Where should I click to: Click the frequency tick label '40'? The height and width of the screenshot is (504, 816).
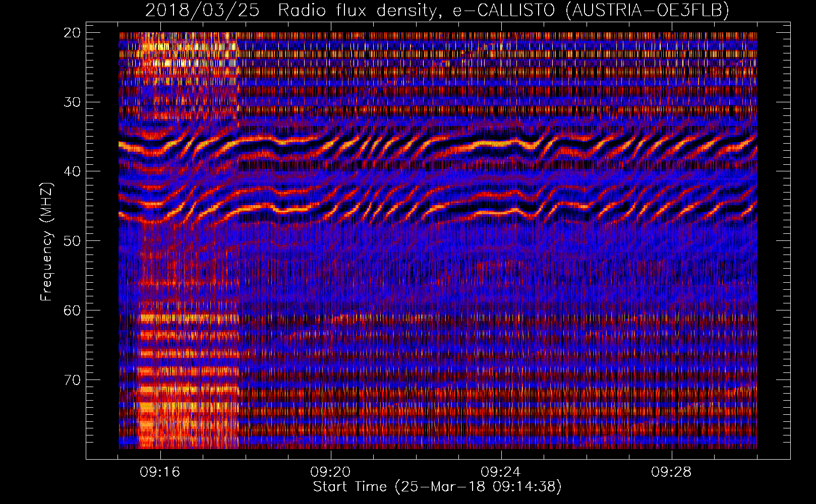(x=73, y=171)
